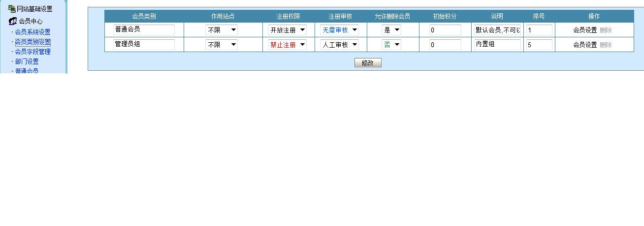Screen dimensions: 644x226
Task: Open 注册审核 dropdown showing 无需审核
Action: (339, 30)
